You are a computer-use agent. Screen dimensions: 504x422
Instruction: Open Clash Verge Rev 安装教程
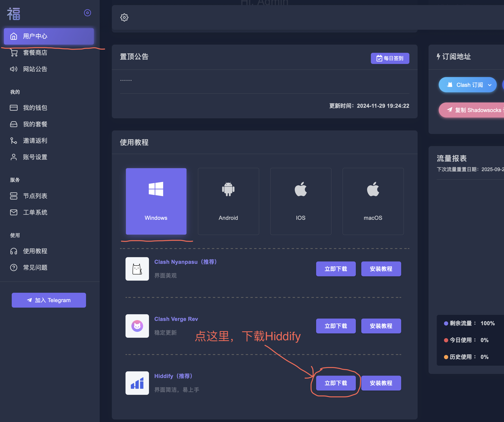[381, 326]
